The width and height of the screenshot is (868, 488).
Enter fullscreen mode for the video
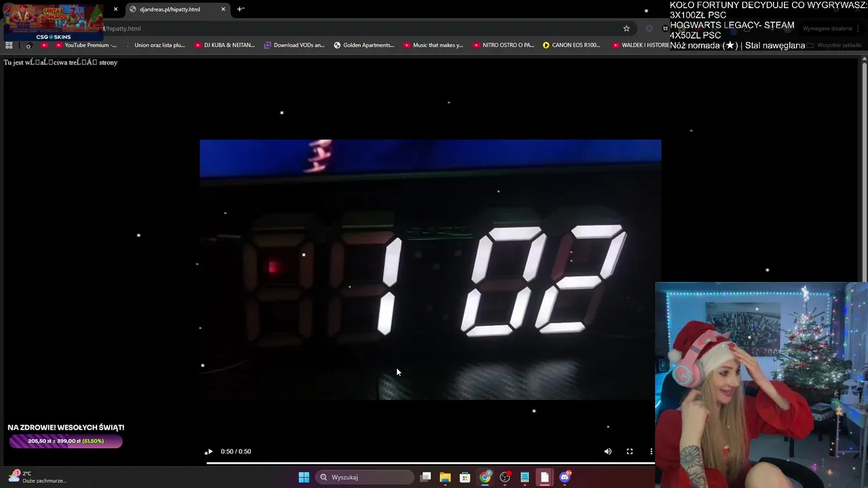[x=629, y=451]
